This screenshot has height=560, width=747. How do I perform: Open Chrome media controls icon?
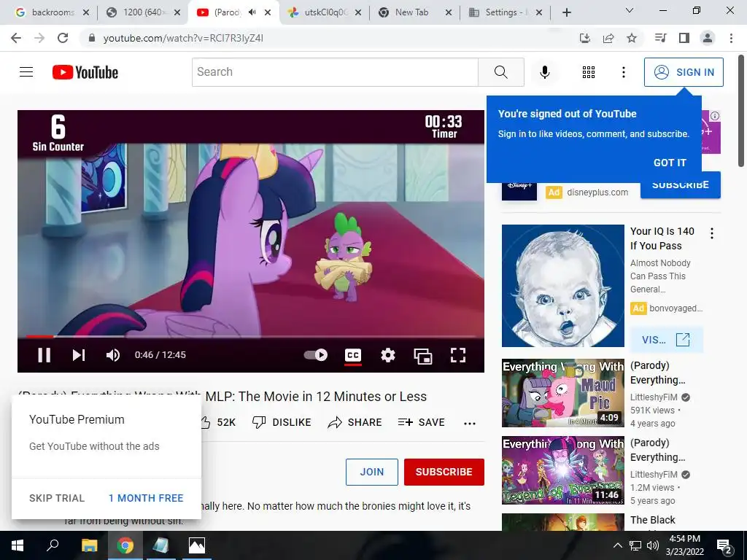pyautogui.click(x=661, y=38)
